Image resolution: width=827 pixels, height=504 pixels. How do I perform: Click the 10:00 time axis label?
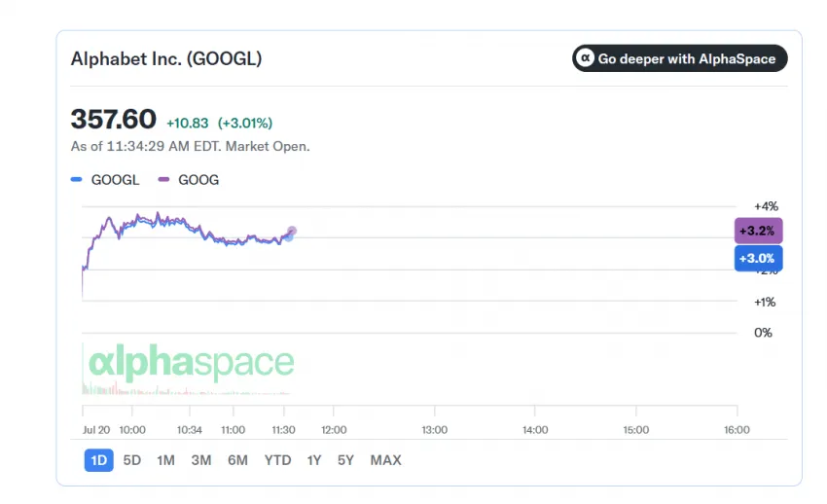click(x=132, y=430)
